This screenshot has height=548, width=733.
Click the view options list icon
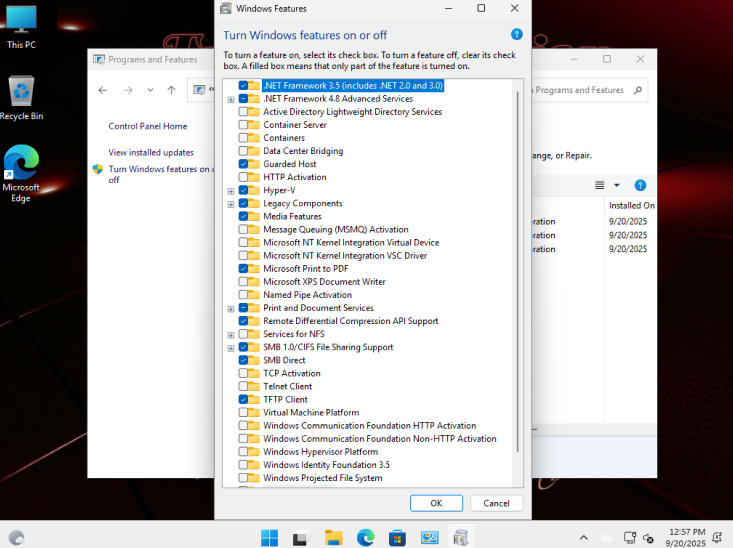[600, 185]
